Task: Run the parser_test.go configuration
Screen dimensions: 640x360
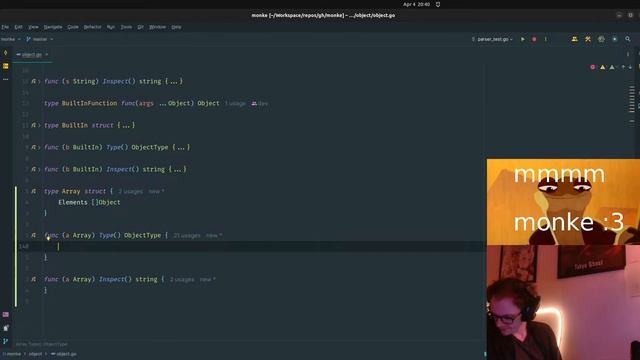Action: coord(522,39)
